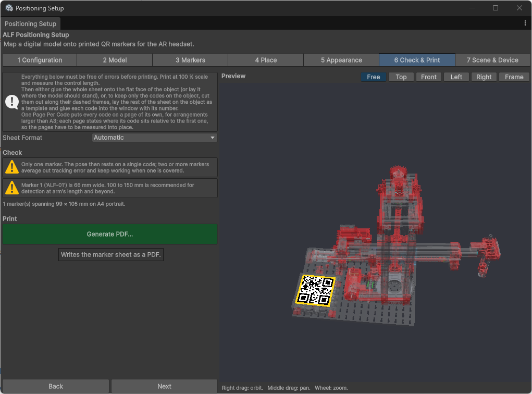Image resolution: width=532 pixels, height=394 pixels.
Task: Close the Positioning Setup window
Action: tap(519, 8)
